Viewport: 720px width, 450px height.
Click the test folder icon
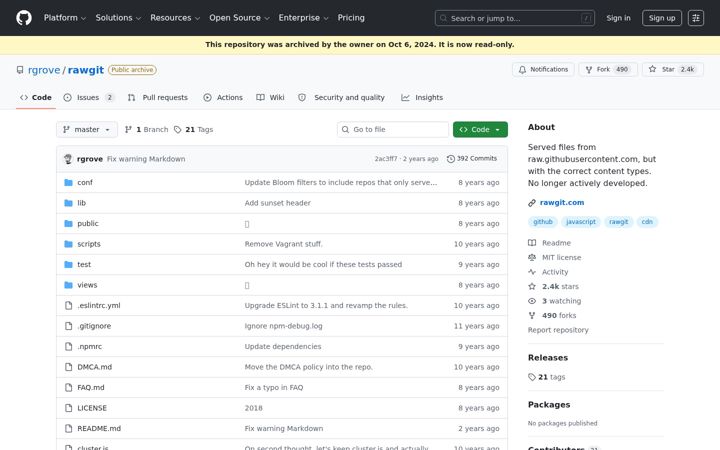[68, 264]
